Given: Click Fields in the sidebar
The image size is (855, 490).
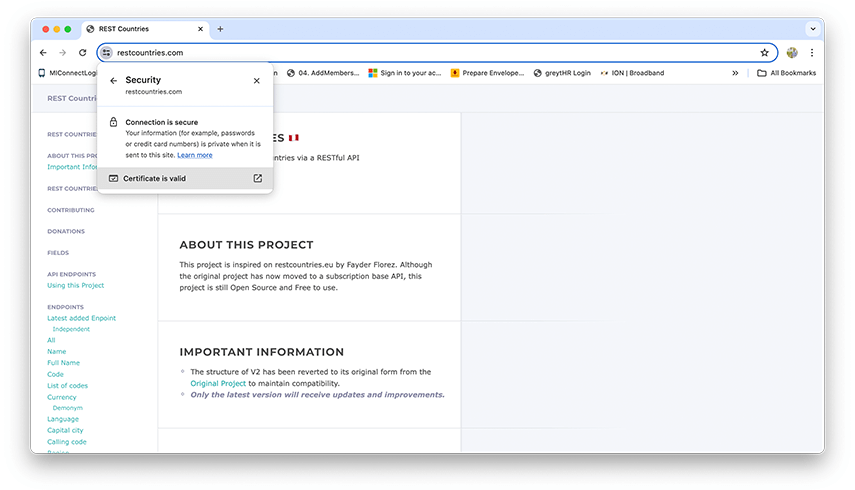Looking at the screenshot, I should click(58, 253).
